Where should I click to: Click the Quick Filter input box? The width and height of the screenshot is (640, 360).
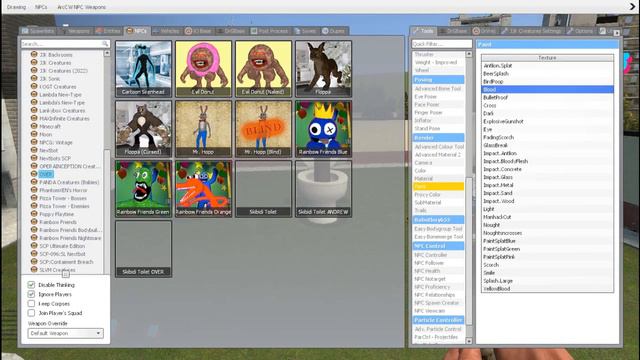point(442,44)
